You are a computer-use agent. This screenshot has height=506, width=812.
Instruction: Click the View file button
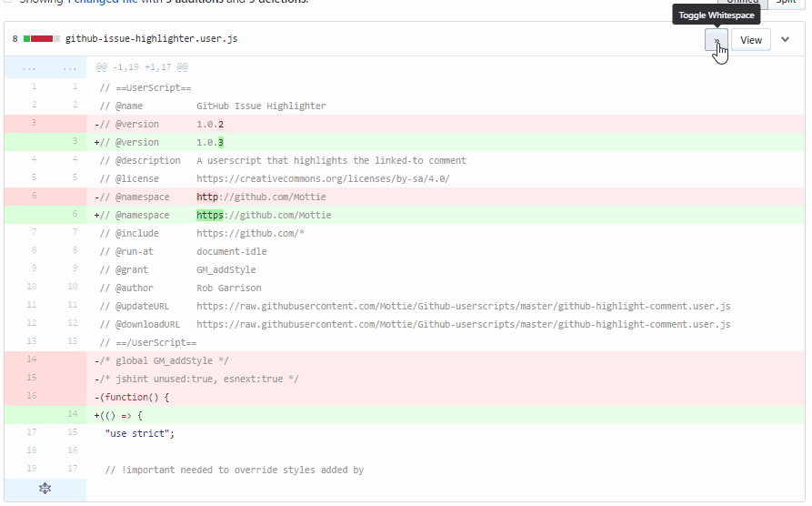click(750, 40)
